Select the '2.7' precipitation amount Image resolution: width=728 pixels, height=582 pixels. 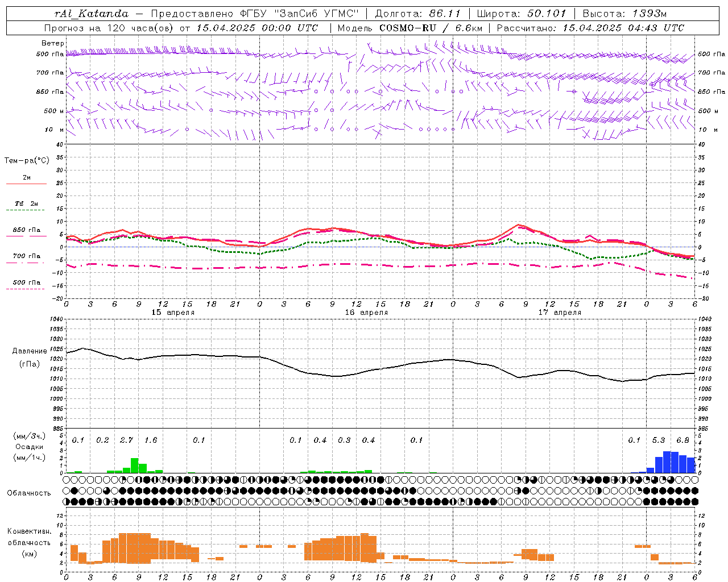click(x=126, y=440)
